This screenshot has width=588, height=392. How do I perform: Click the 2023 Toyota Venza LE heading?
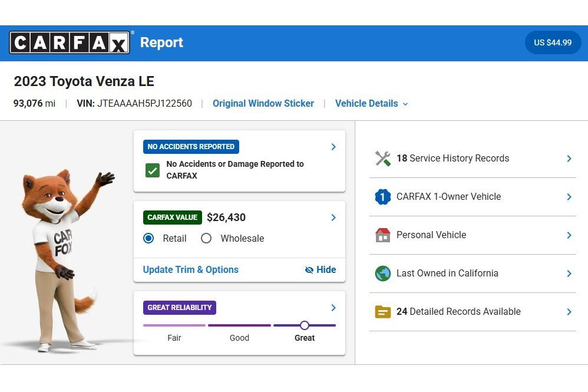click(x=84, y=81)
